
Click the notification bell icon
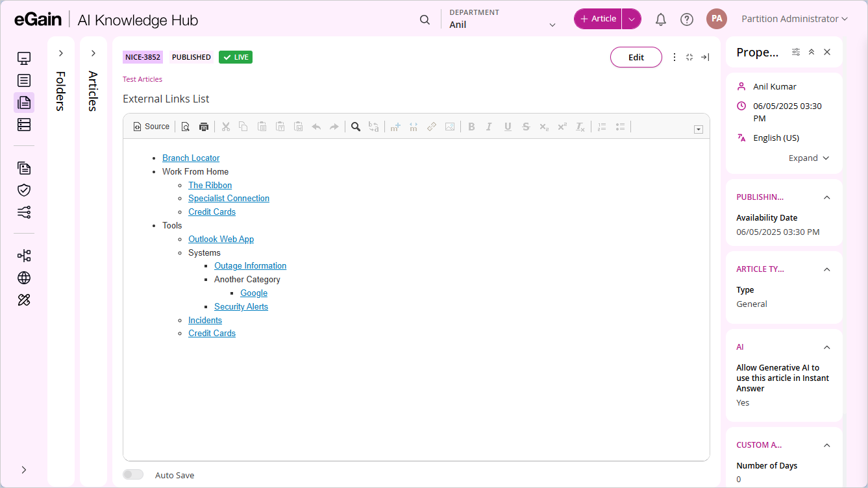pos(660,19)
